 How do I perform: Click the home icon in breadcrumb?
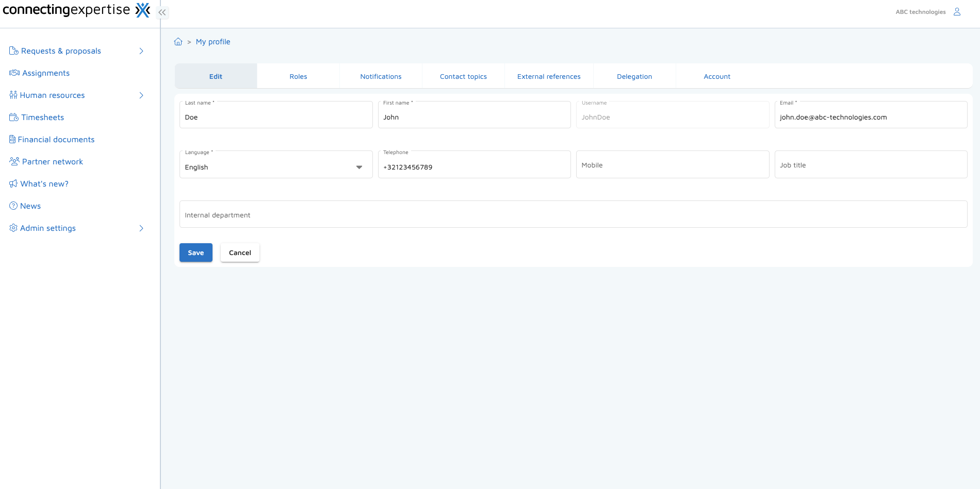click(178, 42)
